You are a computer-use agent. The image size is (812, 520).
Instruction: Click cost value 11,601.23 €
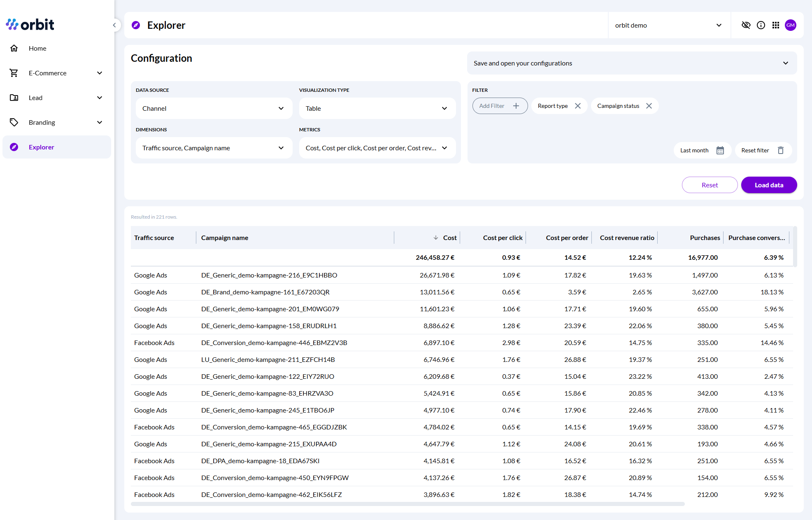tap(437, 309)
